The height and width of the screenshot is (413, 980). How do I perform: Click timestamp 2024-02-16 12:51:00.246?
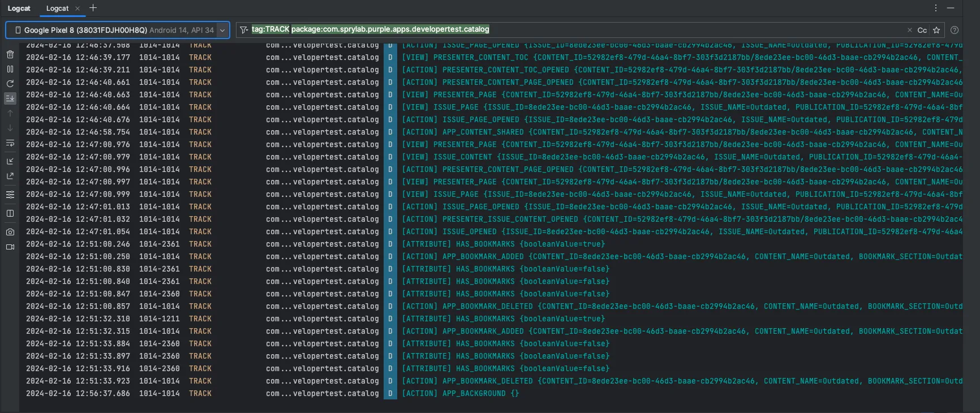tap(78, 244)
